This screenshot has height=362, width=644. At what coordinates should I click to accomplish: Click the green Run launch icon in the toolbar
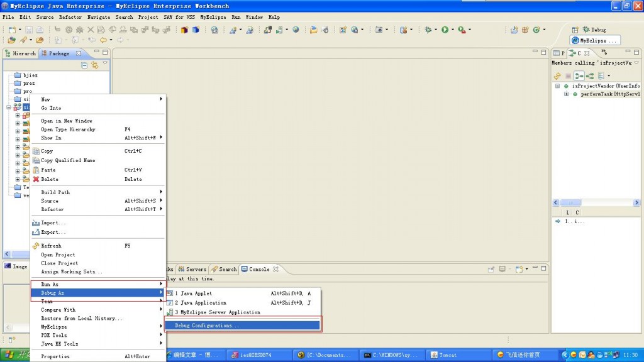point(445,30)
